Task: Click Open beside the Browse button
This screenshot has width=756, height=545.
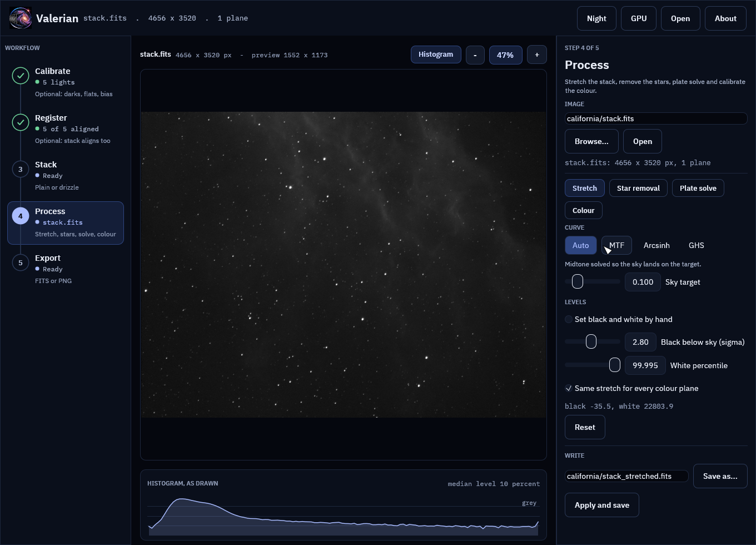Action: click(643, 141)
